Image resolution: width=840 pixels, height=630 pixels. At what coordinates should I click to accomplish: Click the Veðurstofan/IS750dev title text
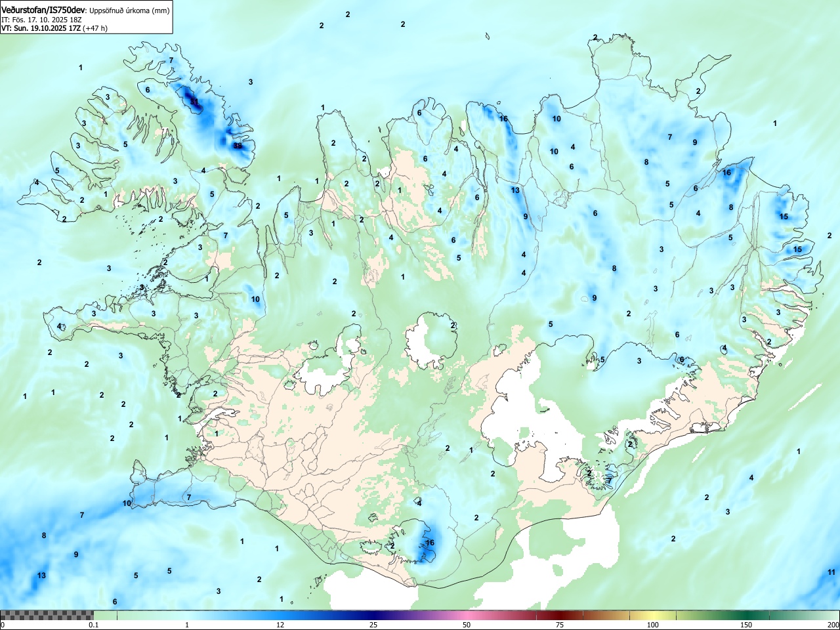pyautogui.click(x=44, y=10)
